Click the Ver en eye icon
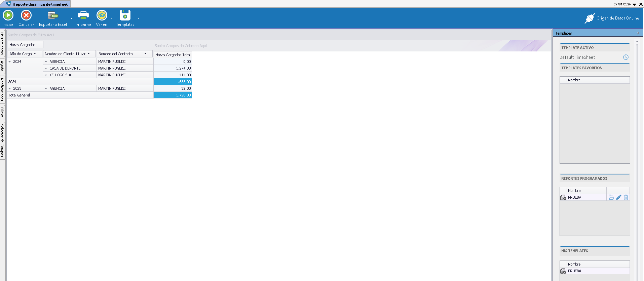 tap(102, 15)
